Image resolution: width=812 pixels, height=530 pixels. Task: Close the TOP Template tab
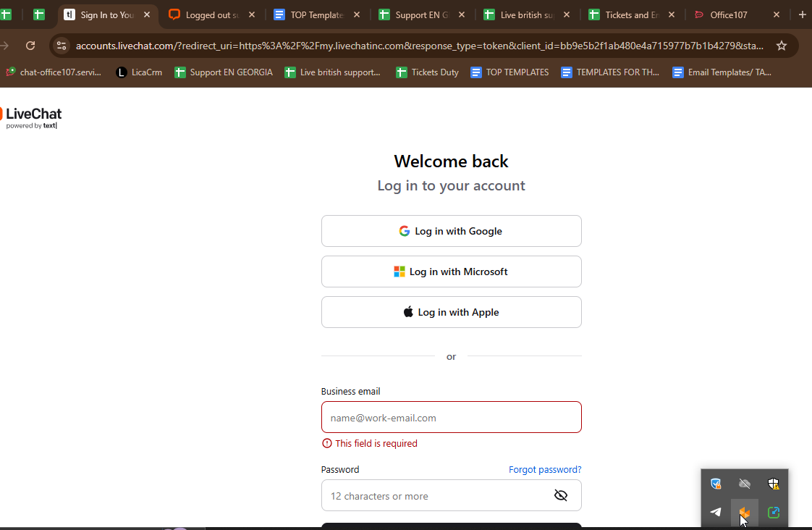[356, 14]
